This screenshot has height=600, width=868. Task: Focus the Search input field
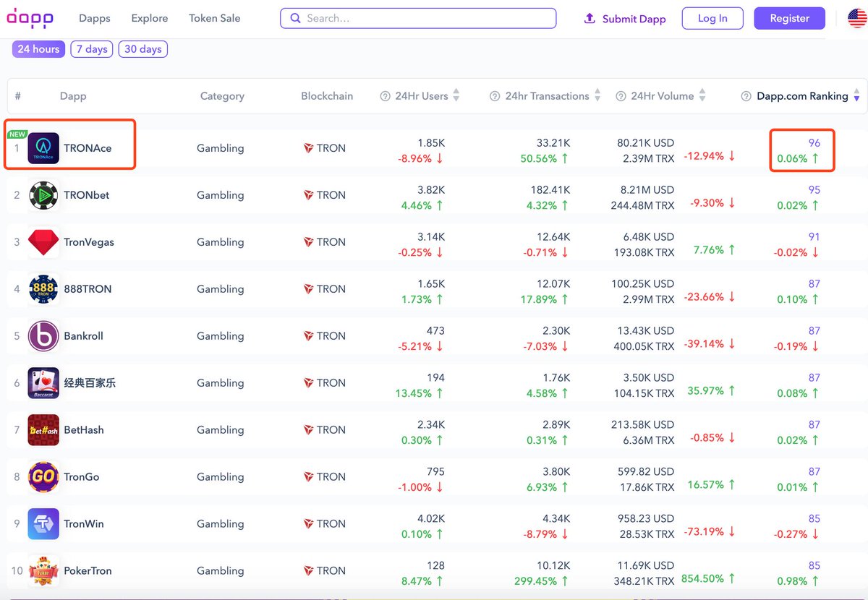click(418, 18)
